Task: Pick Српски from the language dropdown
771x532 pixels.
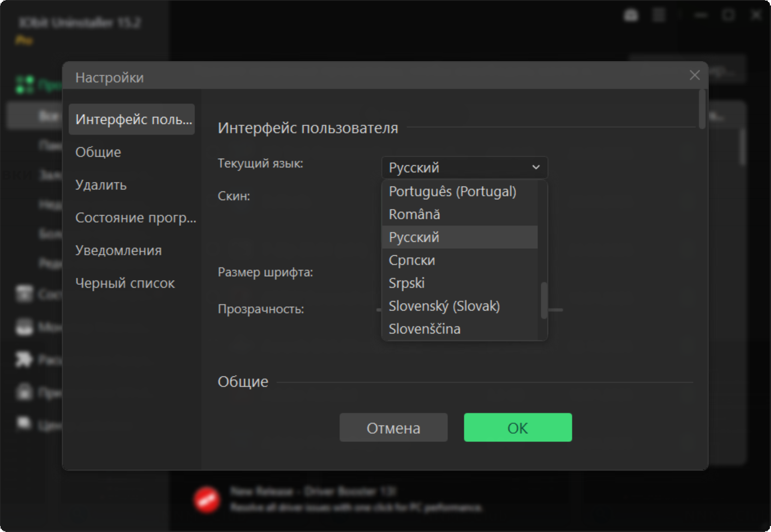Action: (x=412, y=260)
